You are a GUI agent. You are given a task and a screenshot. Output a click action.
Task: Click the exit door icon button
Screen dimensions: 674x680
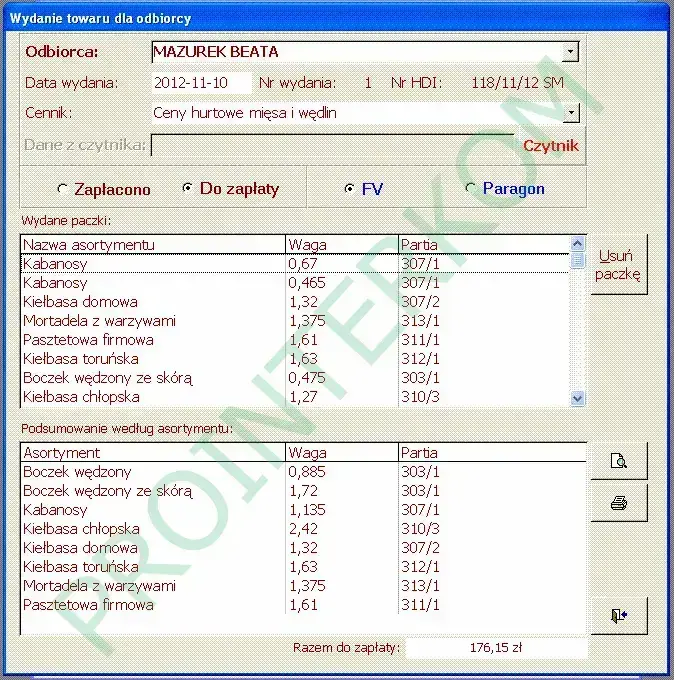619,615
